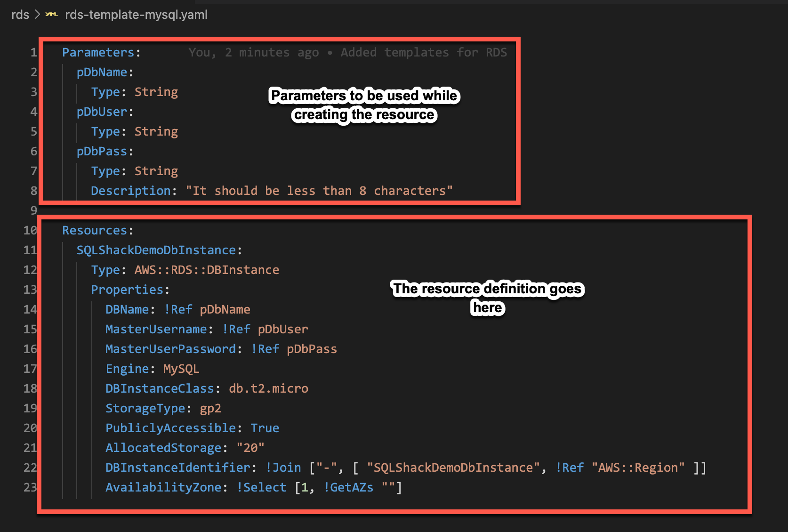The height and width of the screenshot is (532, 788).
Task: Click the MasterUserPassword property key
Action: point(170,349)
